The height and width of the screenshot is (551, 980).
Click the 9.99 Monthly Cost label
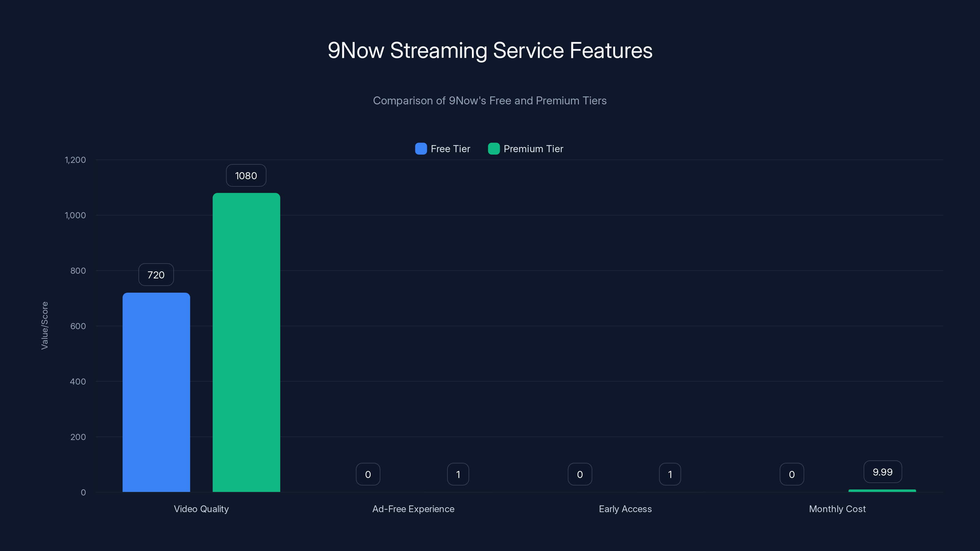click(x=882, y=472)
